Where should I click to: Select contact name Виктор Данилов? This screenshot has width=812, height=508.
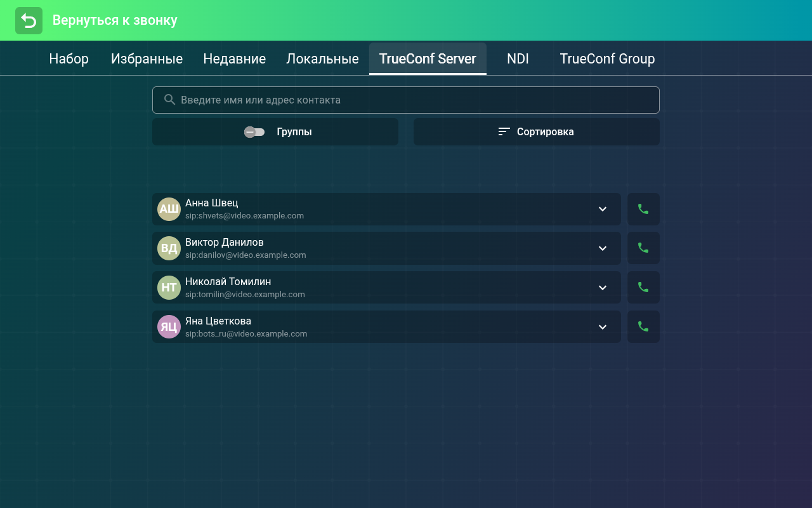(x=225, y=243)
